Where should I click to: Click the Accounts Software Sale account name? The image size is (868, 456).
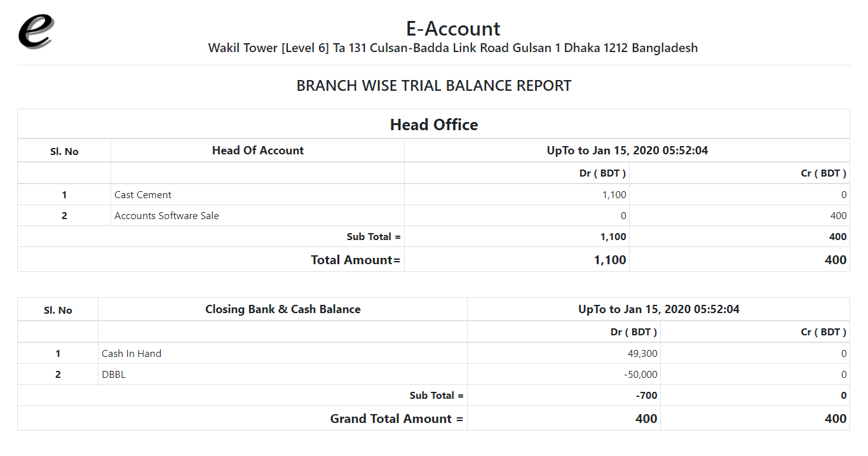(x=166, y=216)
